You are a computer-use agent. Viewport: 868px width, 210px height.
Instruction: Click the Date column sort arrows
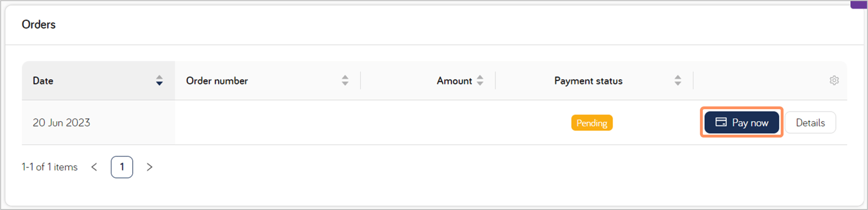(159, 80)
